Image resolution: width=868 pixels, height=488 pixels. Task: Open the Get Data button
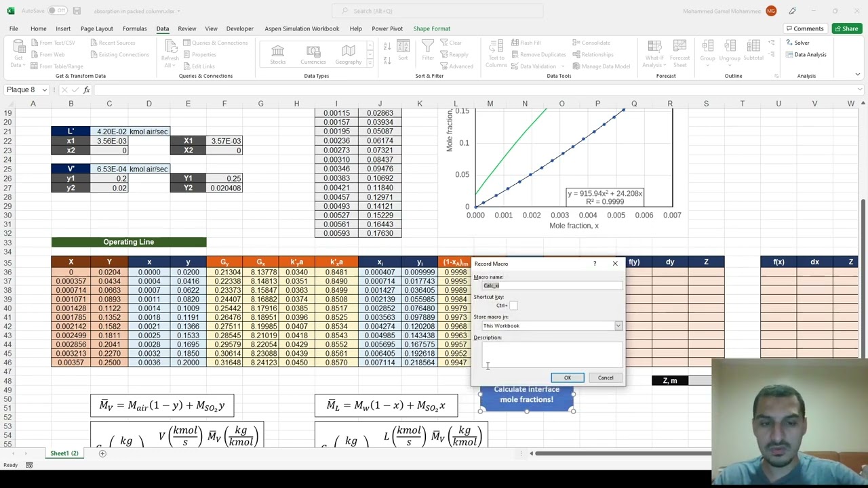18,54
